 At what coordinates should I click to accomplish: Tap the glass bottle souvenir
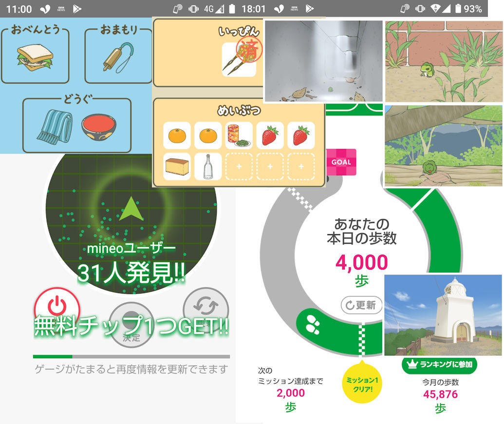[x=208, y=166]
